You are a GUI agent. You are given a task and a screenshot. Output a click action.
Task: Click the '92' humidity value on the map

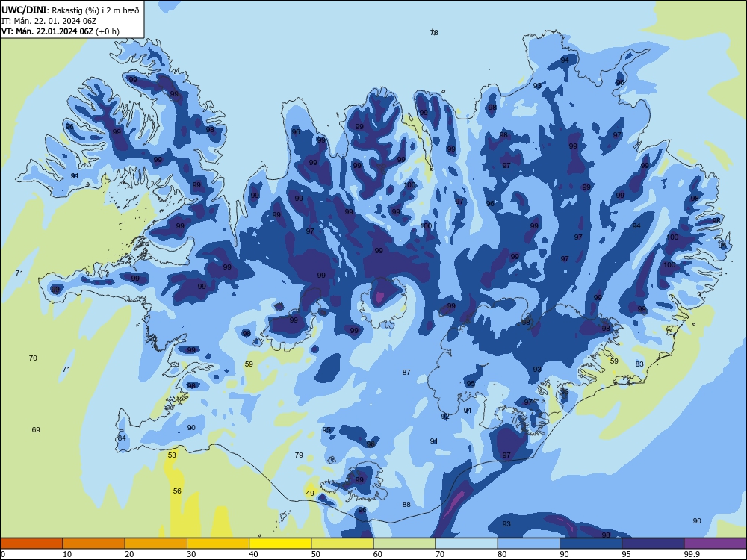pyautogui.click(x=445, y=416)
